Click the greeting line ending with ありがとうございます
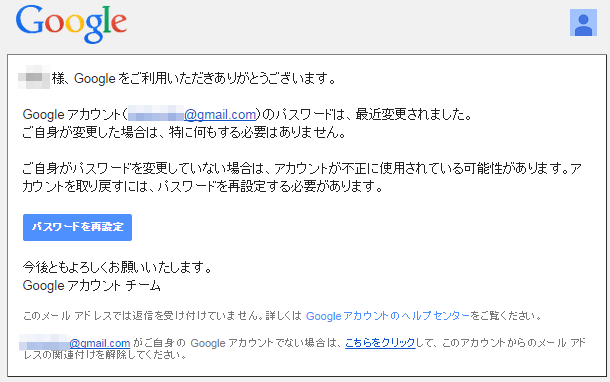The height and width of the screenshot is (382, 610). point(194,79)
